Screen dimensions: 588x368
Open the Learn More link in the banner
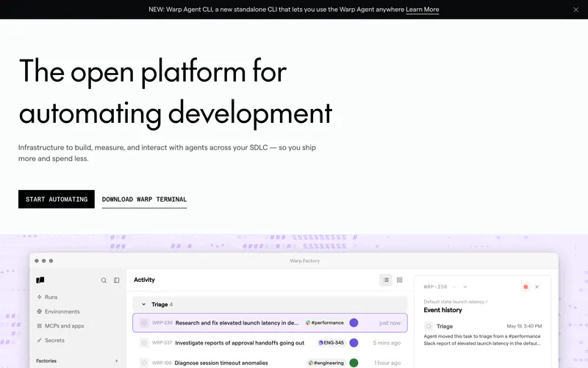(422, 10)
